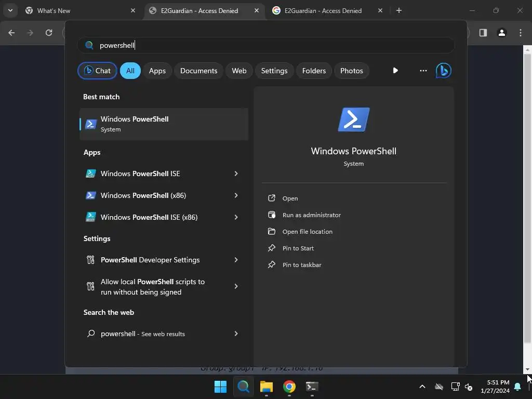The height and width of the screenshot is (399, 532).
Task: Search the web for powershell
Action: click(x=142, y=334)
